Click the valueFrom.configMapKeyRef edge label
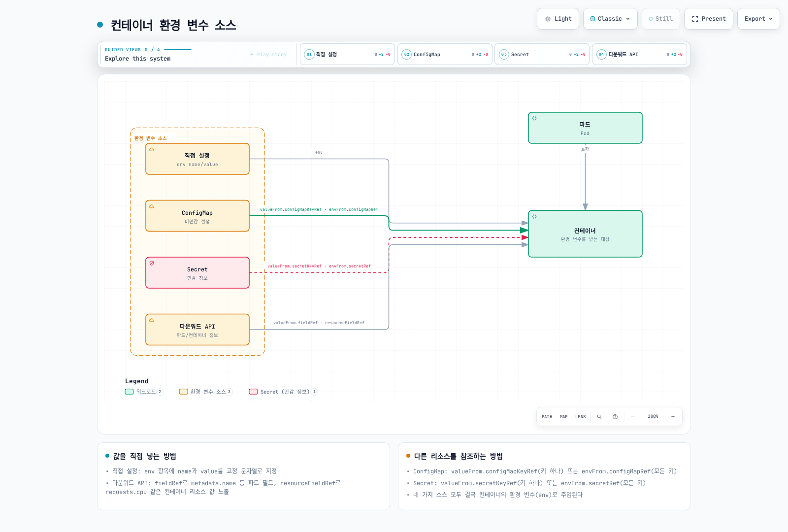Image resolution: width=788 pixels, height=532 pixels. coord(319,209)
